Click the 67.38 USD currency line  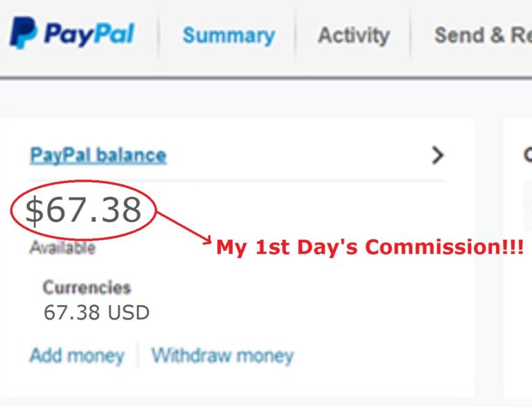[x=97, y=312]
